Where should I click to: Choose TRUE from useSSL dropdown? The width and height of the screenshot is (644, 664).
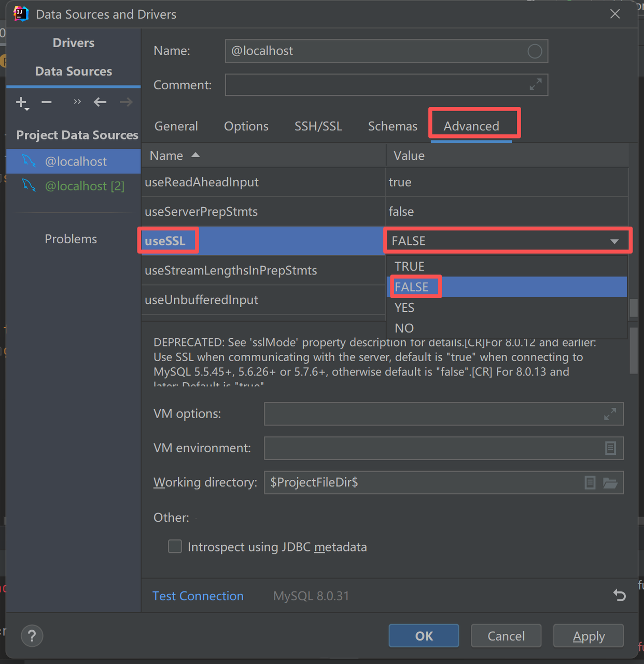click(507, 266)
